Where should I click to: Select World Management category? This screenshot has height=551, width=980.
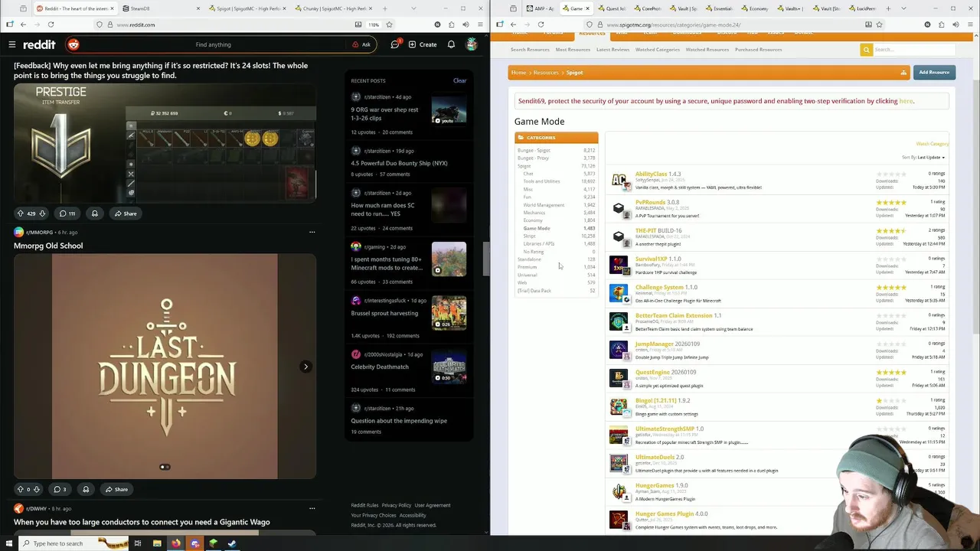click(x=544, y=205)
